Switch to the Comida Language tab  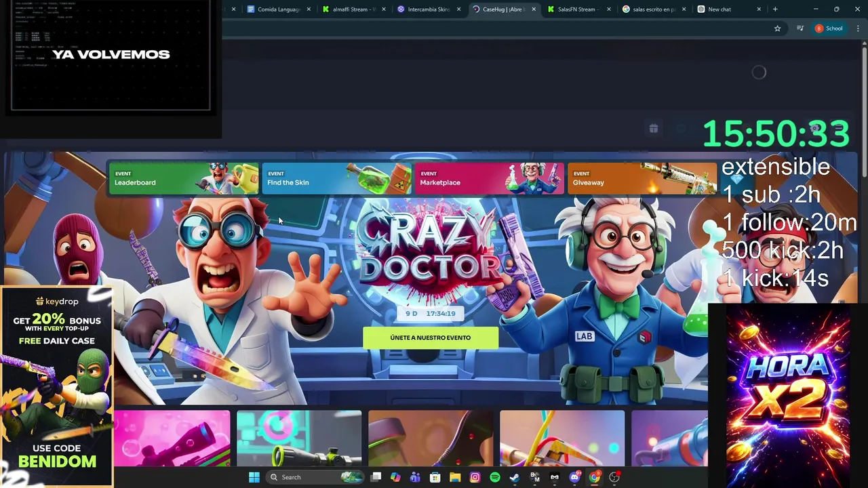point(279,9)
